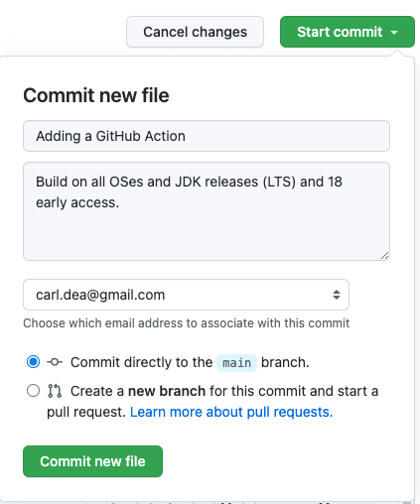Image resolution: width=420 pixels, height=504 pixels.
Task: Click Cancel changes button
Action: pyautogui.click(x=195, y=32)
